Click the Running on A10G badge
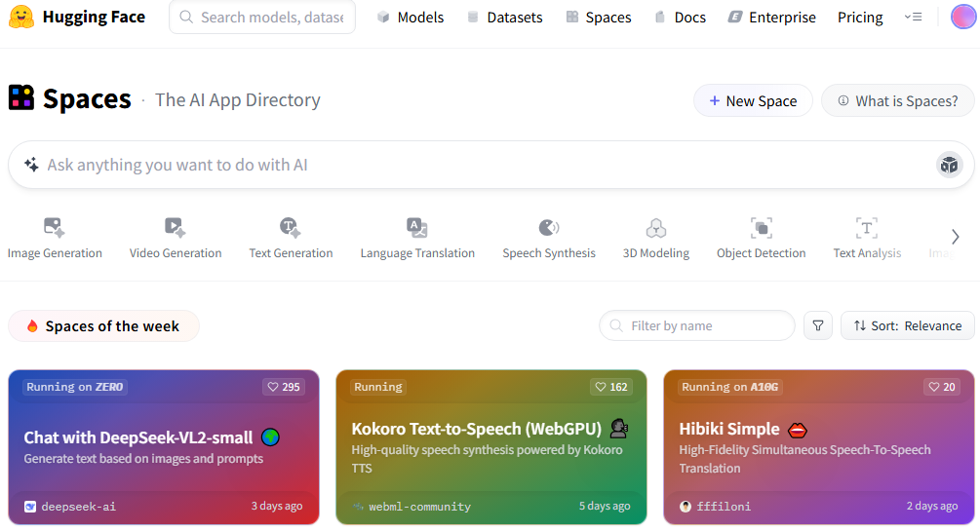Viewport: 980px width, 531px height. 730,387
